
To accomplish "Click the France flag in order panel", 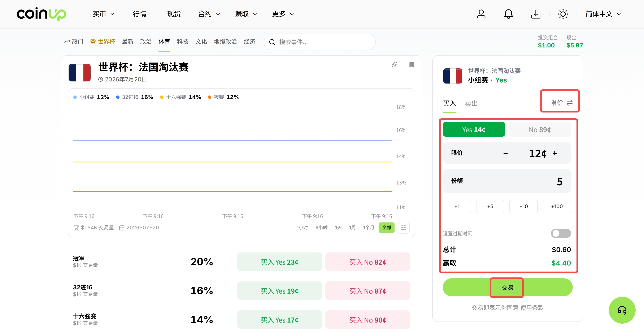I will [453, 76].
